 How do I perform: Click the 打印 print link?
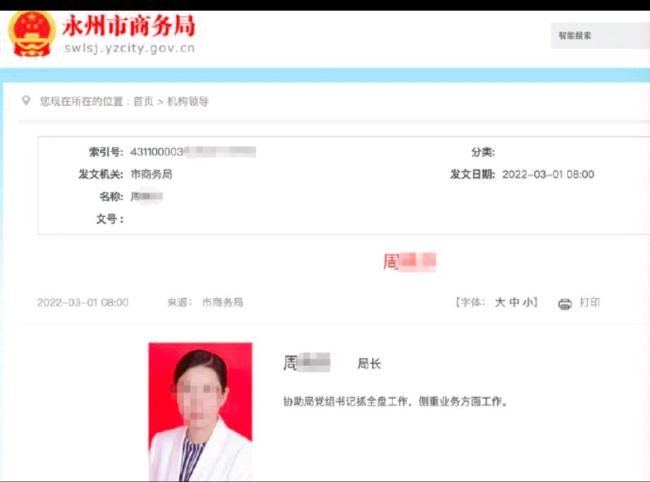click(589, 303)
